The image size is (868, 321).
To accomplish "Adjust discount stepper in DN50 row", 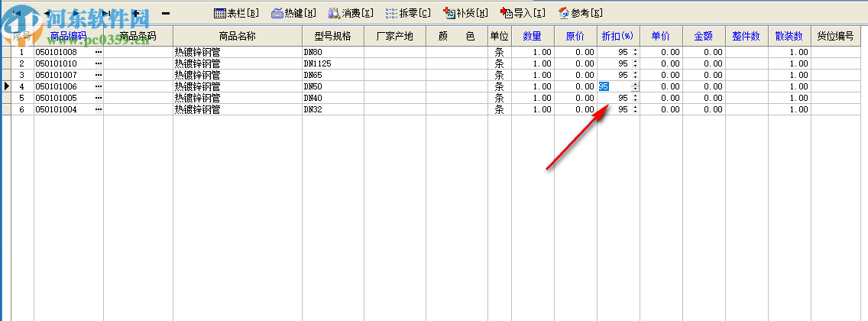I will (x=635, y=86).
